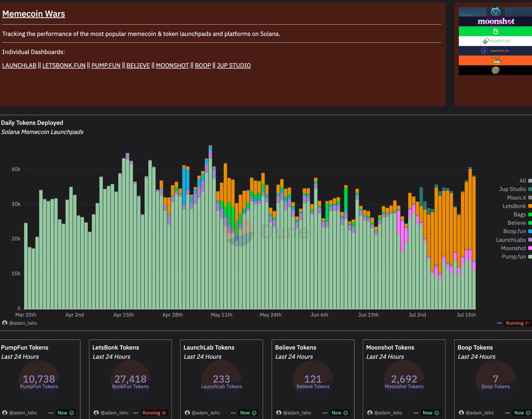The height and width of the screenshot is (419, 532).
Task: Click the Running status on LetsBonk card
Action: 155,413
